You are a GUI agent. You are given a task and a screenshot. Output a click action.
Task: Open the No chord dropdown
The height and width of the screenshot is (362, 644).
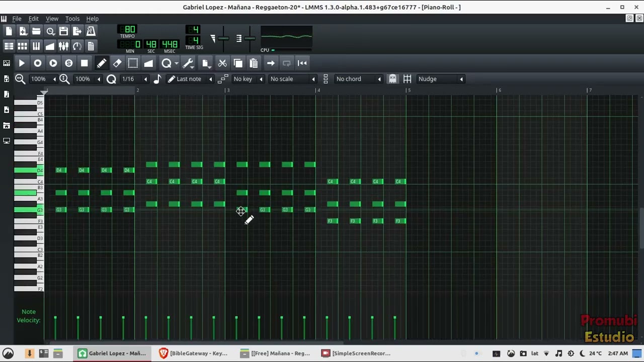click(359, 79)
